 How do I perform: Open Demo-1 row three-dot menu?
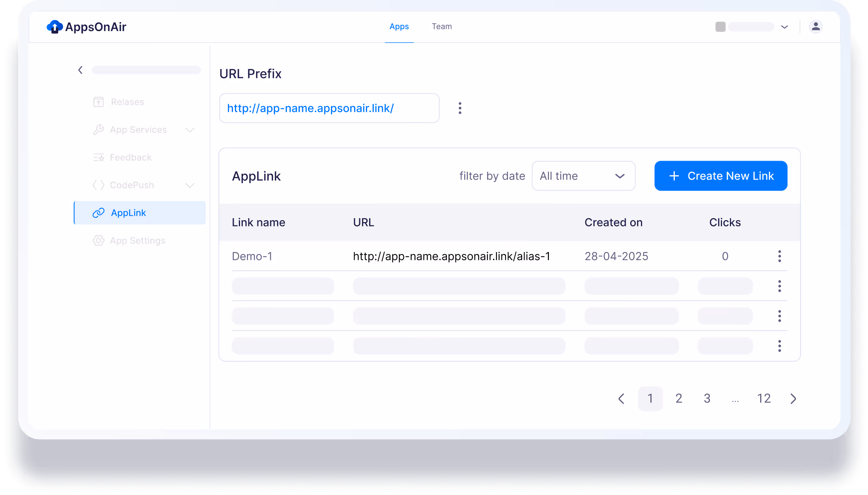779,256
